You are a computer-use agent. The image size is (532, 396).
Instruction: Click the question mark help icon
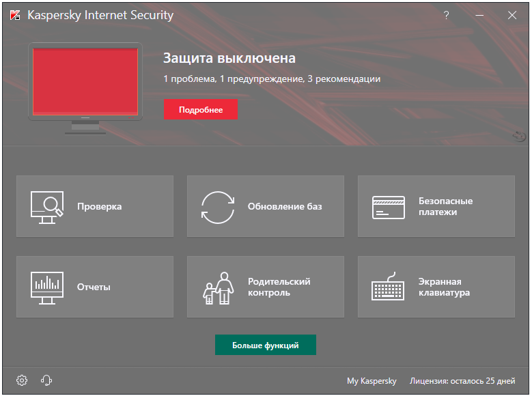pos(447,15)
